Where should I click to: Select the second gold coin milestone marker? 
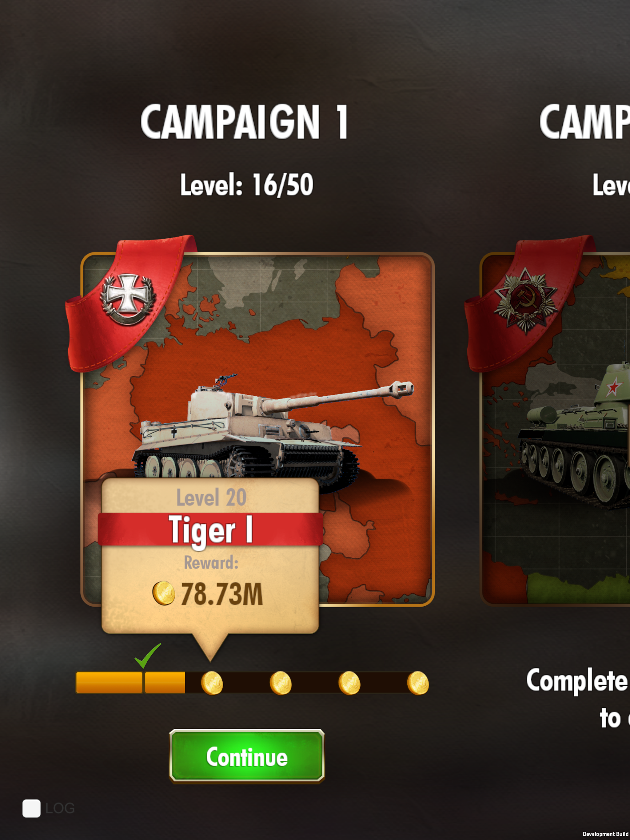(281, 683)
